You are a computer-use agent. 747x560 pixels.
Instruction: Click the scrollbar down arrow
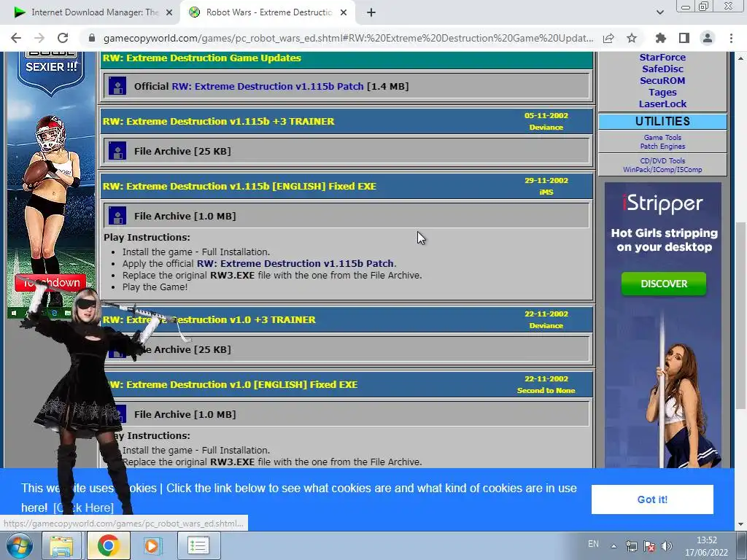(x=740, y=524)
